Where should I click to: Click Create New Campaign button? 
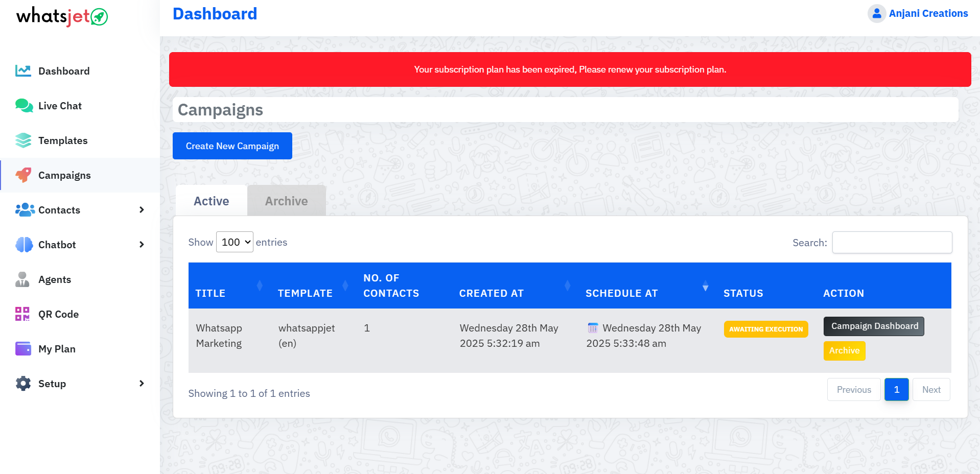[x=232, y=146]
